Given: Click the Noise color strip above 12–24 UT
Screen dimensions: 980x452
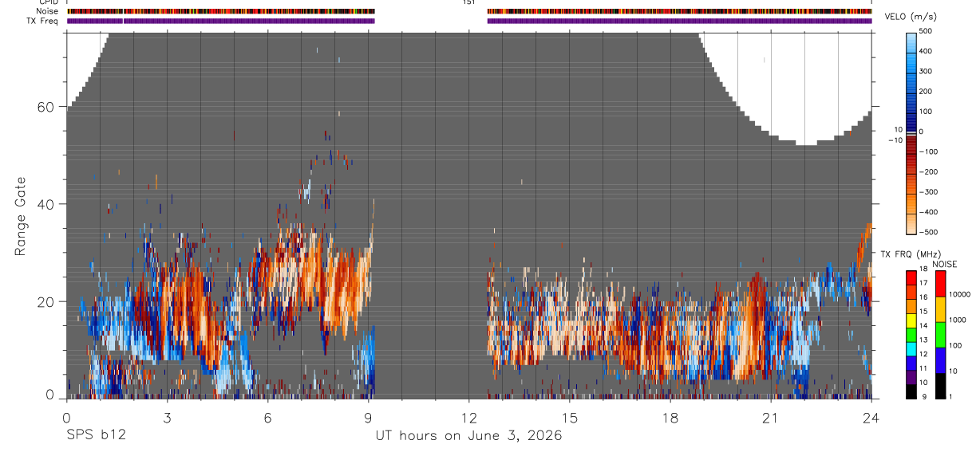Looking at the screenshot, I should [679, 11].
